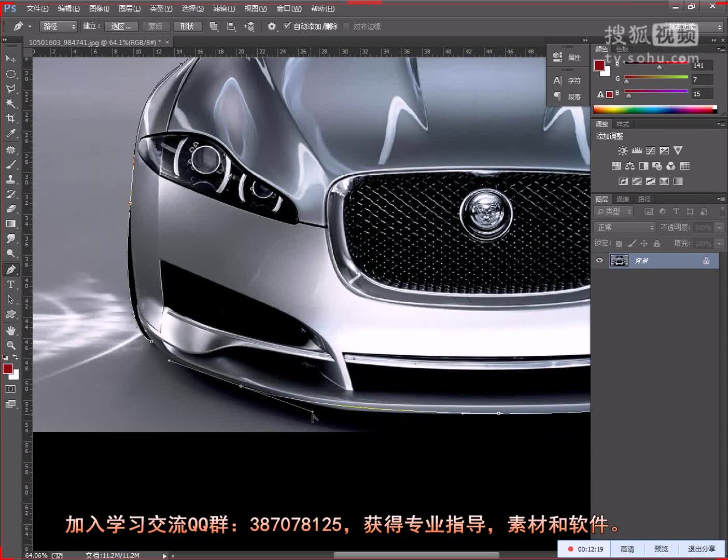This screenshot has width=728, height=560.
Task: Toggle type layer filter
Action: pyautogui.click(x=676, y=212)
